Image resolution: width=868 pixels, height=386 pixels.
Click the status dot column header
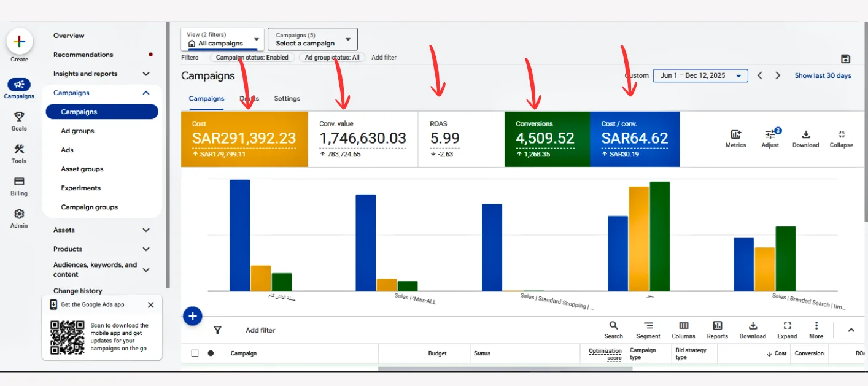coord(211,353)
